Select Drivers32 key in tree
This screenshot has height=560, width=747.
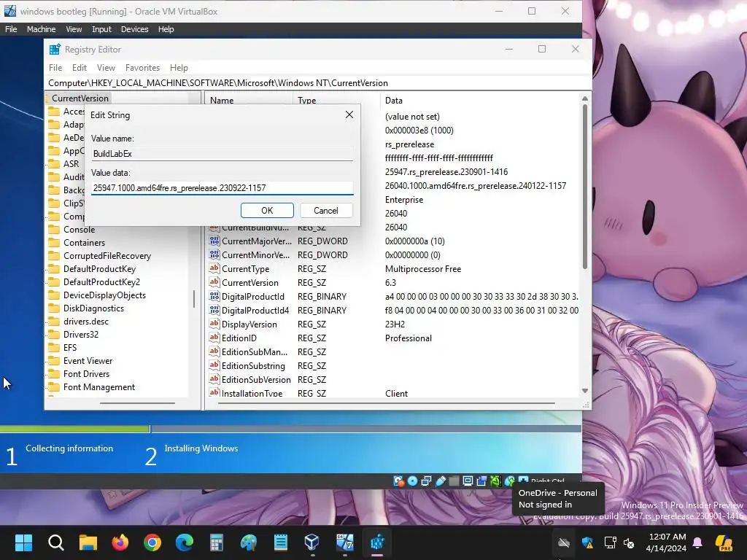click(x=81, y=334)
